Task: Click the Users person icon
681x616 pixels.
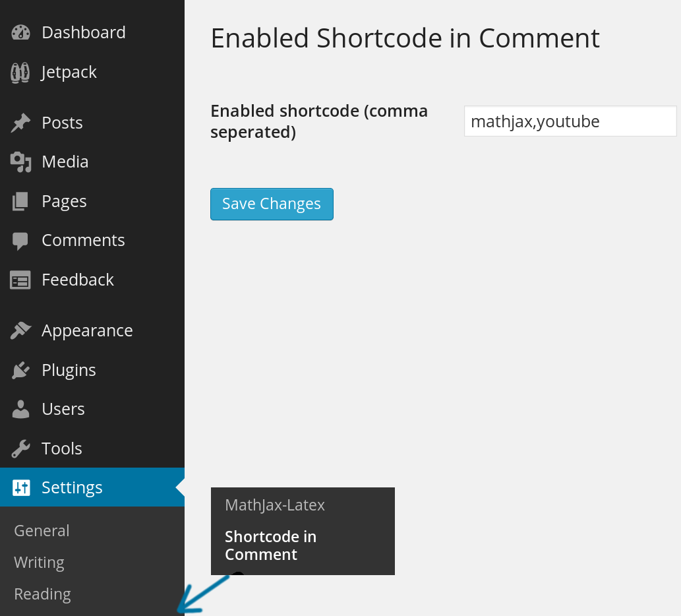Action: 20,409
